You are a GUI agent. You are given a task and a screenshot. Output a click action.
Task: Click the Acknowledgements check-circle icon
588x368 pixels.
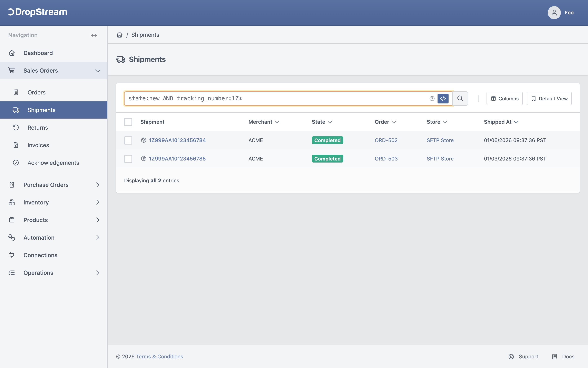(x=16, y=163)
